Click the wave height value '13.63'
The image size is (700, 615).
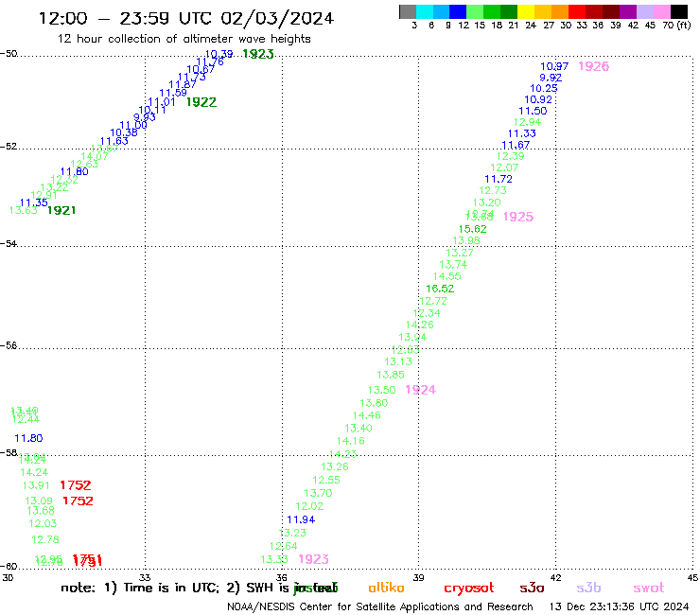pyautogui.click(x=24, y=210)
